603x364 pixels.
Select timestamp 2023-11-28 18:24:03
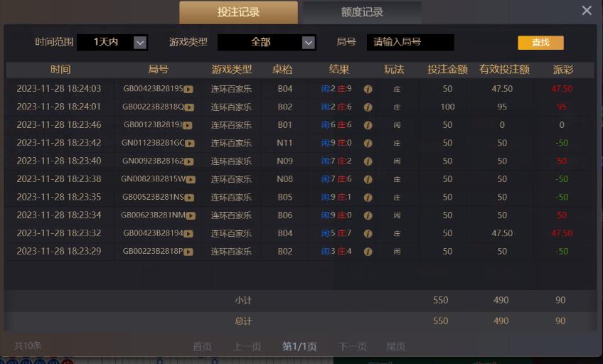(x=59, y=89)
